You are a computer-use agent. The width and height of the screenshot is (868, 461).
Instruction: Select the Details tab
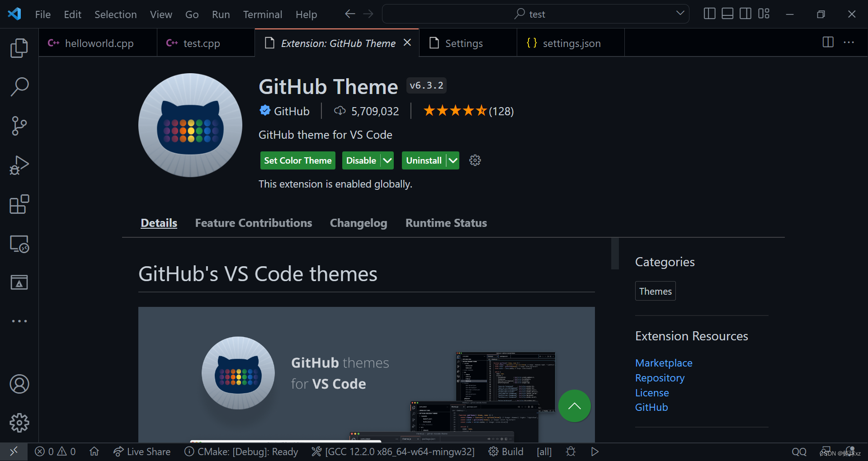(159, 223)
